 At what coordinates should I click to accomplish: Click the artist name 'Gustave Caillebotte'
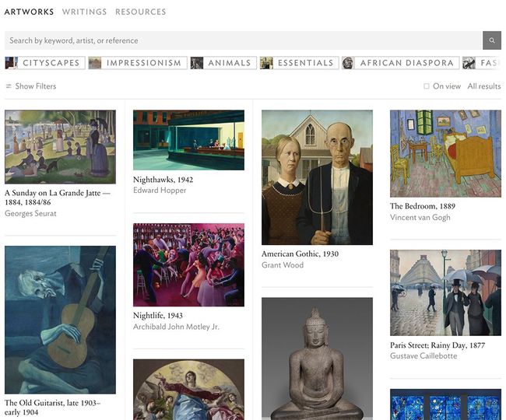pyautogui.click(x=423, y=356)
